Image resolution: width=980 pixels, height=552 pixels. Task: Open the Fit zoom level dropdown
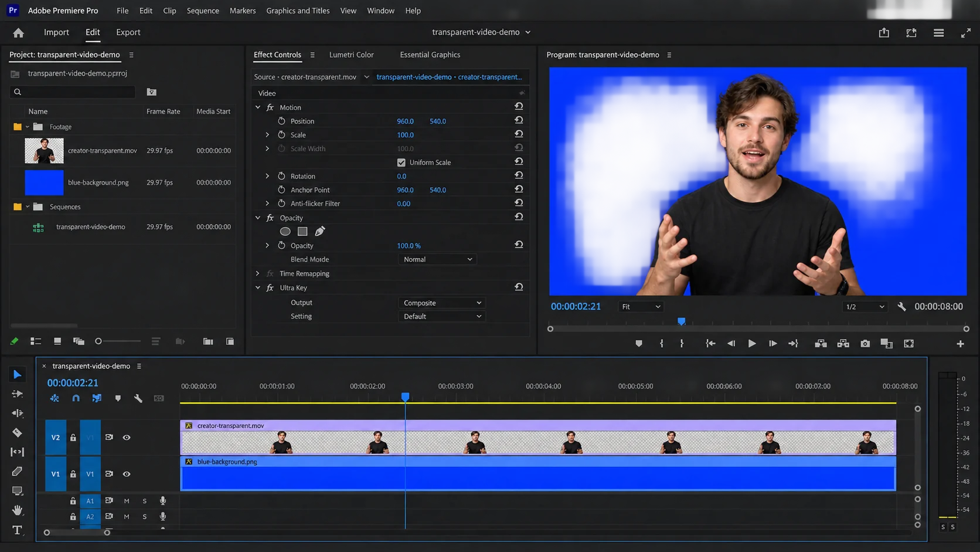pos(641,307)
